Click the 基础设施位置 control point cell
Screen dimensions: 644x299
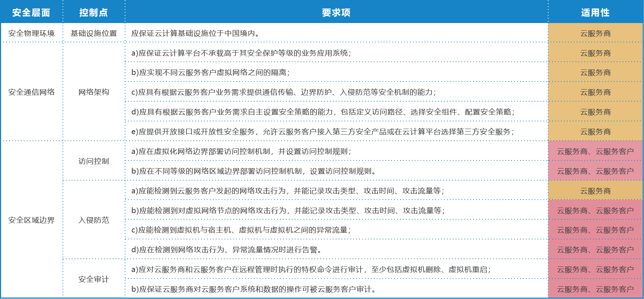[x=94, y=33]
